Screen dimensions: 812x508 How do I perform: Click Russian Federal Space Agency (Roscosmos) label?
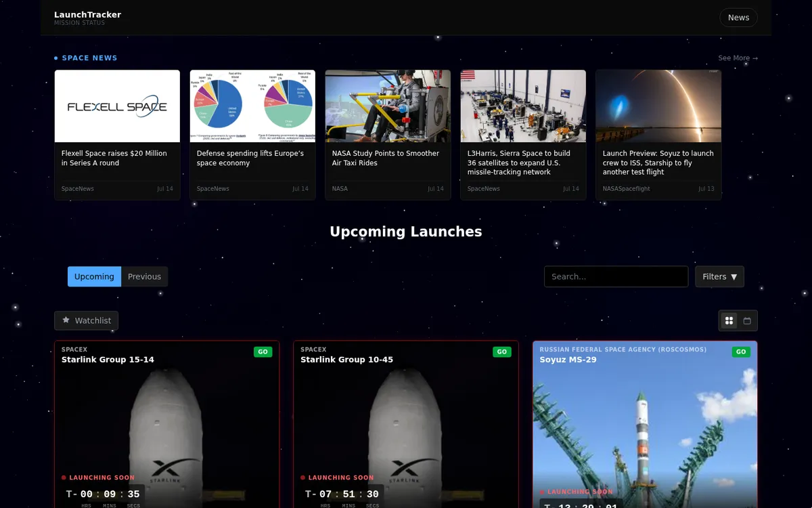pyautogui.click(x=623, y=350)
